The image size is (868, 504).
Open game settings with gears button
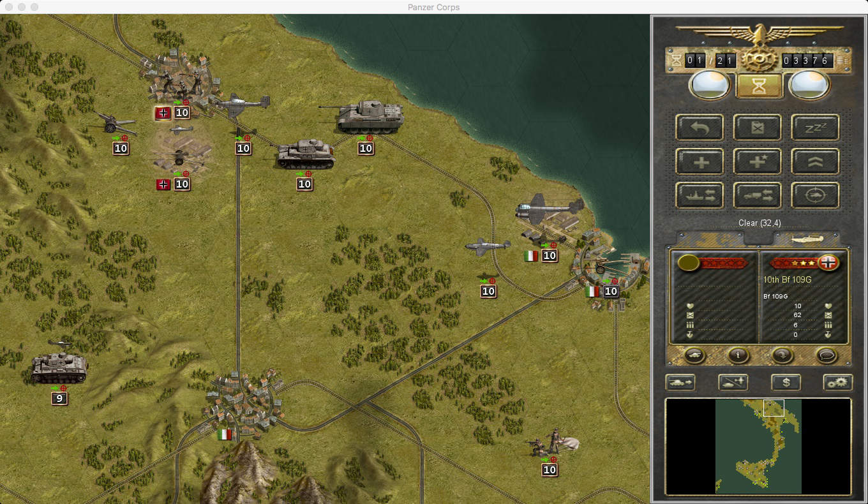[837, 382]
